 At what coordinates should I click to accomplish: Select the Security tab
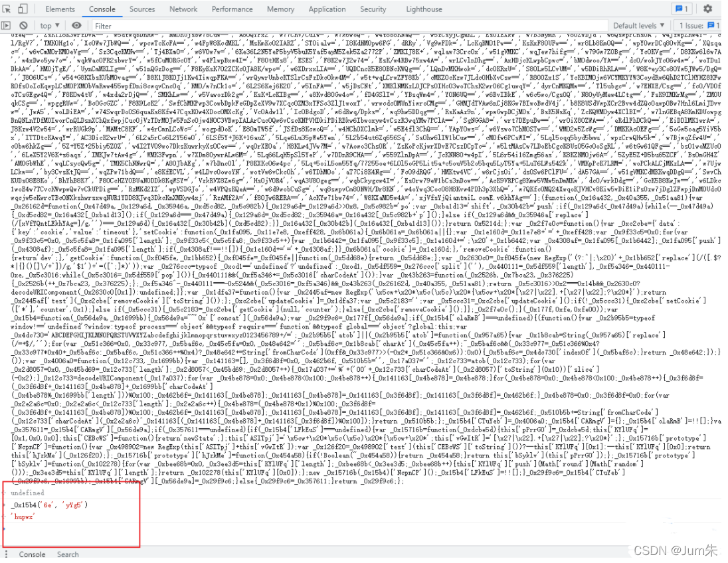(x=373, y=9)
